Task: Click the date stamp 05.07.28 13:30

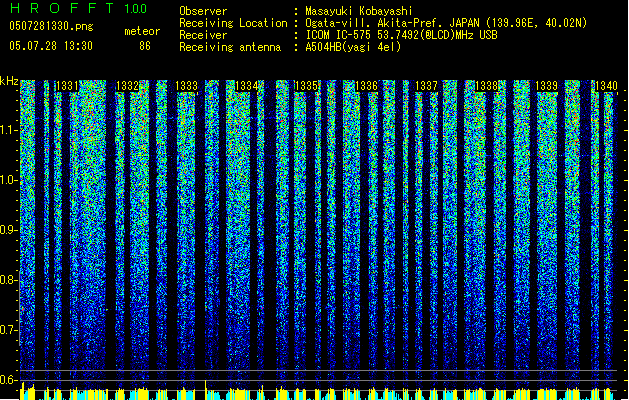Action: tap(51, 45)
